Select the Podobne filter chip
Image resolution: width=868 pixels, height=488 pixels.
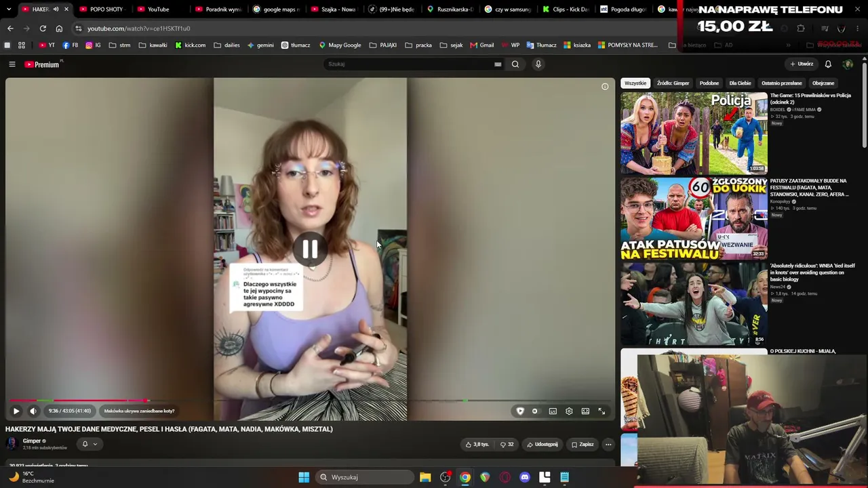pos(709,83)
